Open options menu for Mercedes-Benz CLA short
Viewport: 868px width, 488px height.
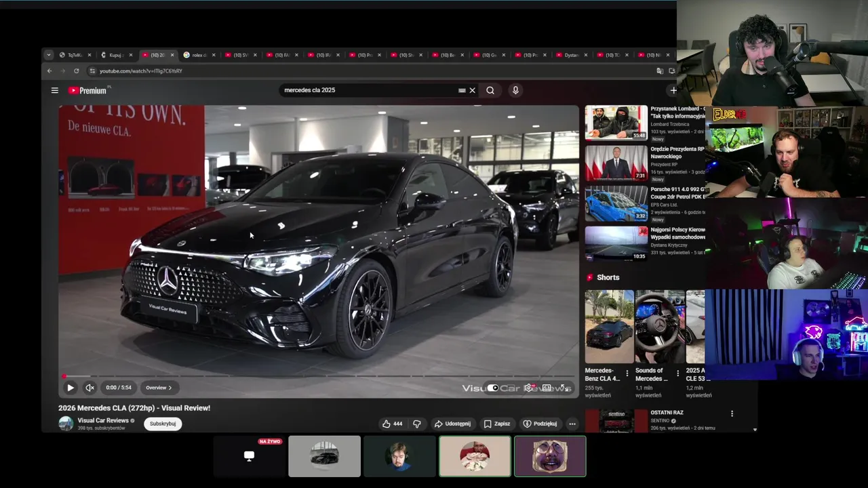627,373
